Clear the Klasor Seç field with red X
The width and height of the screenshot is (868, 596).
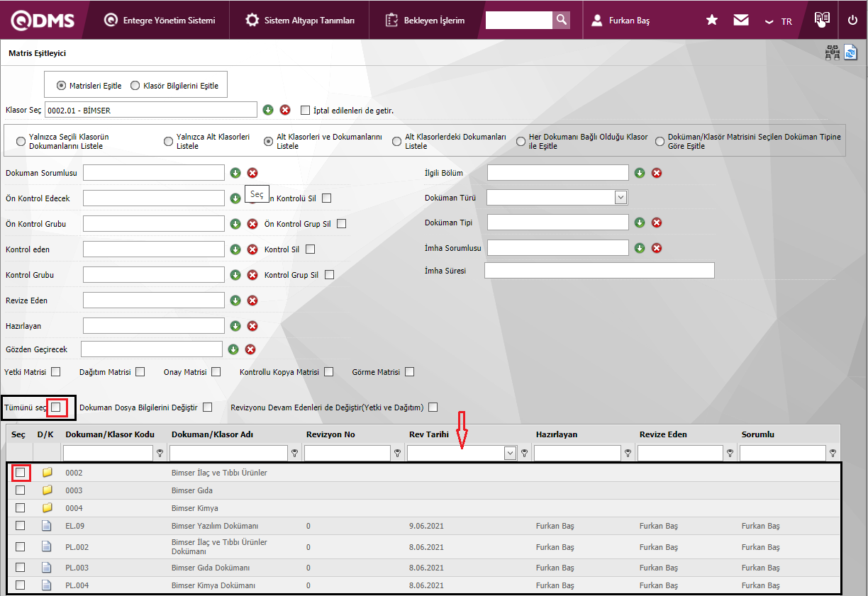285,110
